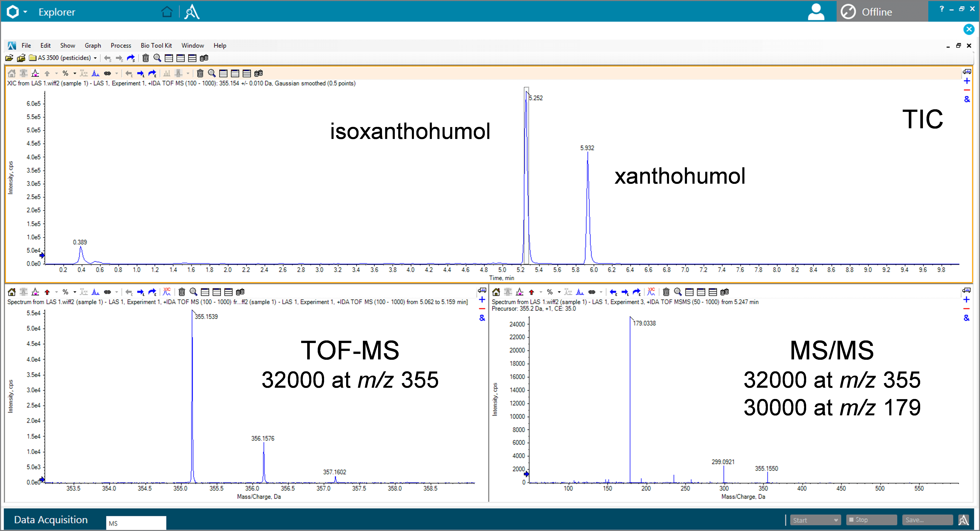
Task: Click the home zoom icon in TOF-MS pane
Action: pos(12,292)
